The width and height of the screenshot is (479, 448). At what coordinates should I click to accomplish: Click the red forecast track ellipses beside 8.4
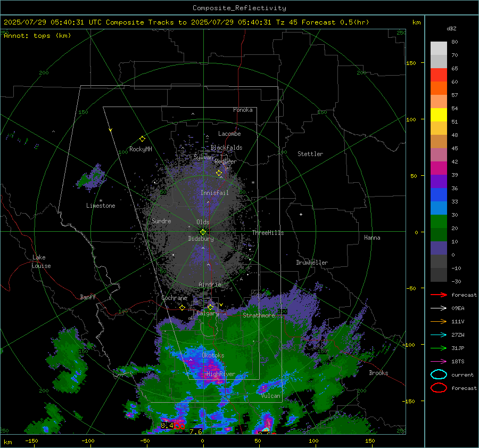click(179, 426)
